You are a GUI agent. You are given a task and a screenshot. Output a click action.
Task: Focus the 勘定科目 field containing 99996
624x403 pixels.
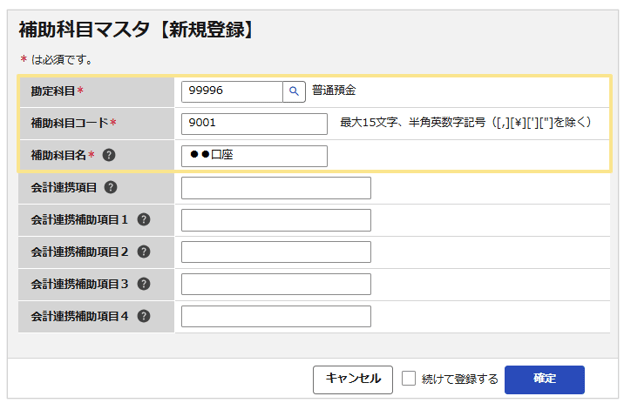coord(232,92)
